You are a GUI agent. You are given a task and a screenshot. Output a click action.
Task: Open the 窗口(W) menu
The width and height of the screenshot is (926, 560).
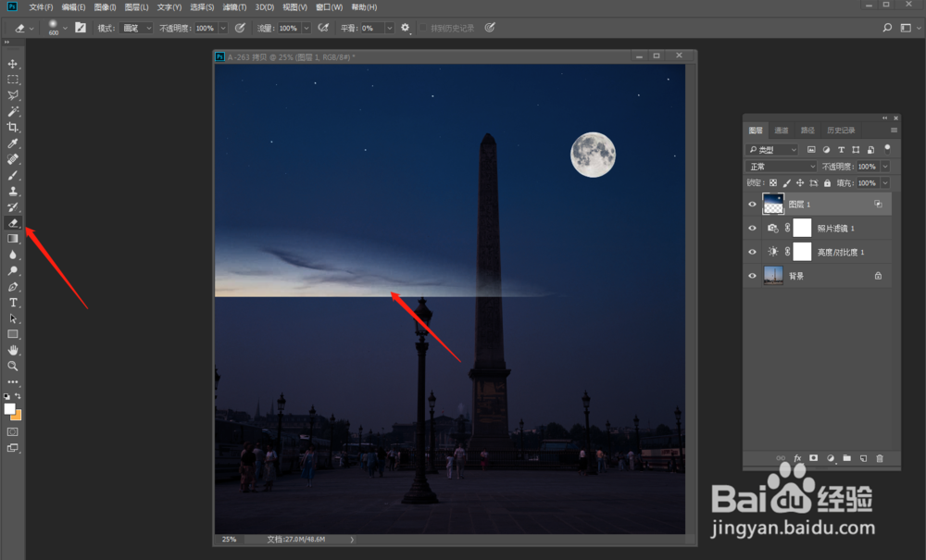click(329, 7)
